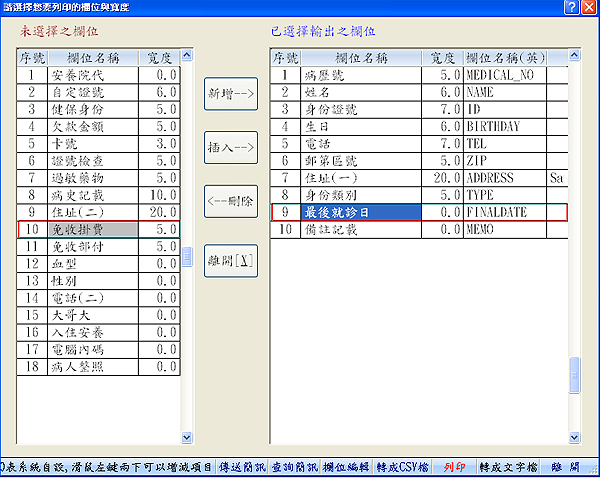Click the 插入--> insert button
The height and width of the screenshot is (478, 600).
pos(230,149)
